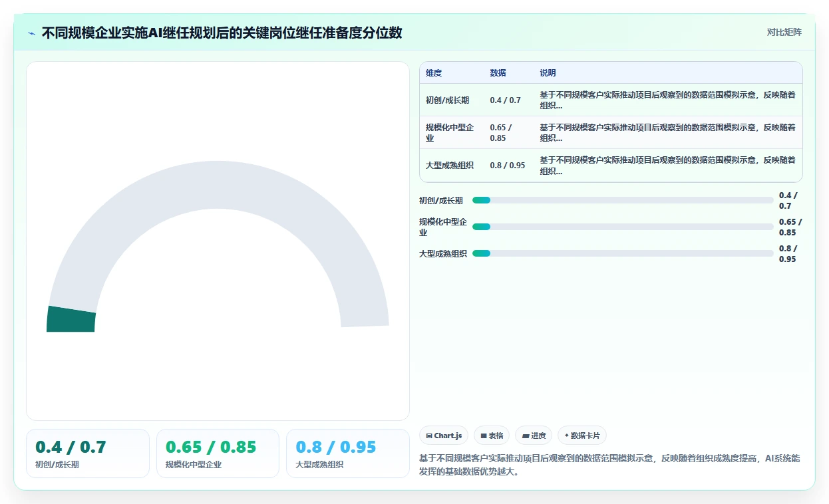829x504 pixels.
Task: Select table row 大型成熟组织
Action: tap(611, 165)
